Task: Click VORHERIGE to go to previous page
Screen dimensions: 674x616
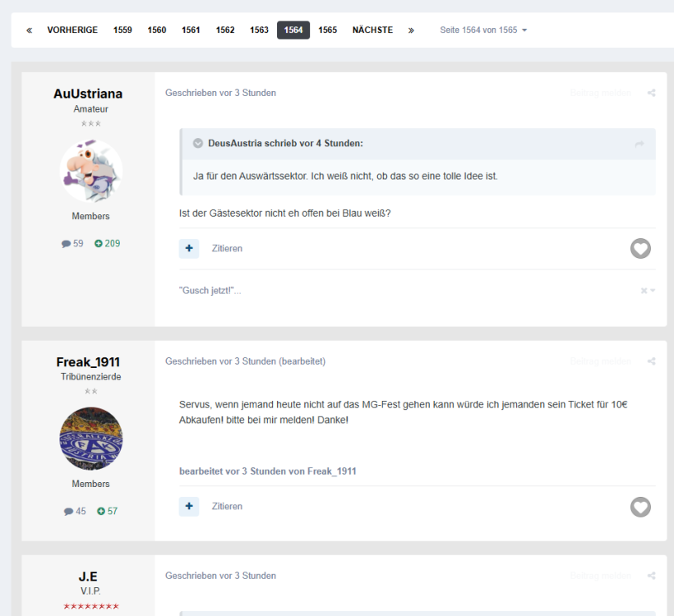Action: coord(72,30)
